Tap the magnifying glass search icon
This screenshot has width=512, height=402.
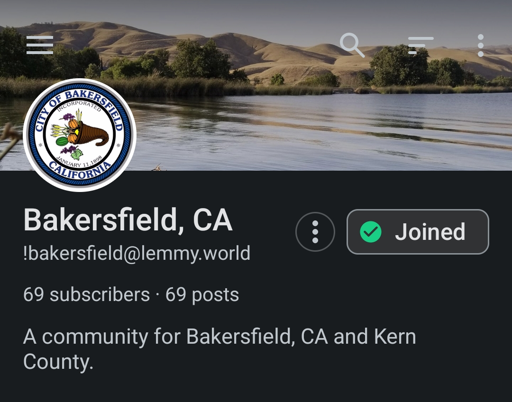(x=352, y=45)
